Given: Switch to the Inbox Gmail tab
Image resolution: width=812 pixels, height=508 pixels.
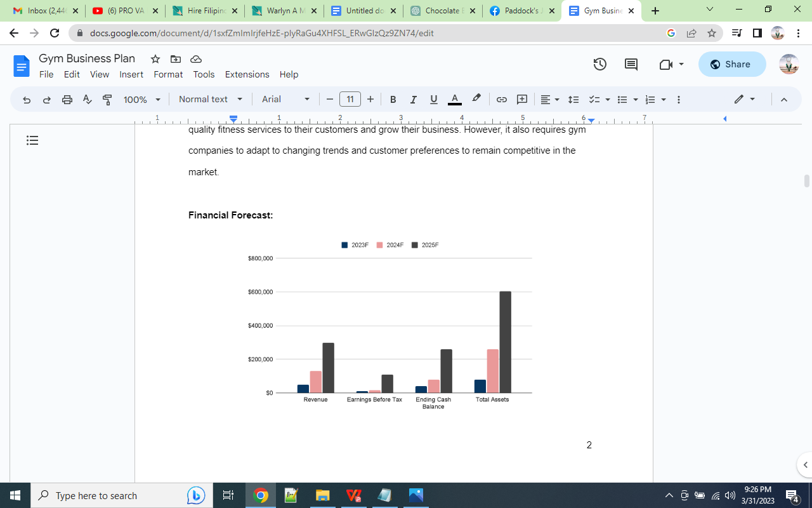Looking at the screenshot, I should pos(46,11).
